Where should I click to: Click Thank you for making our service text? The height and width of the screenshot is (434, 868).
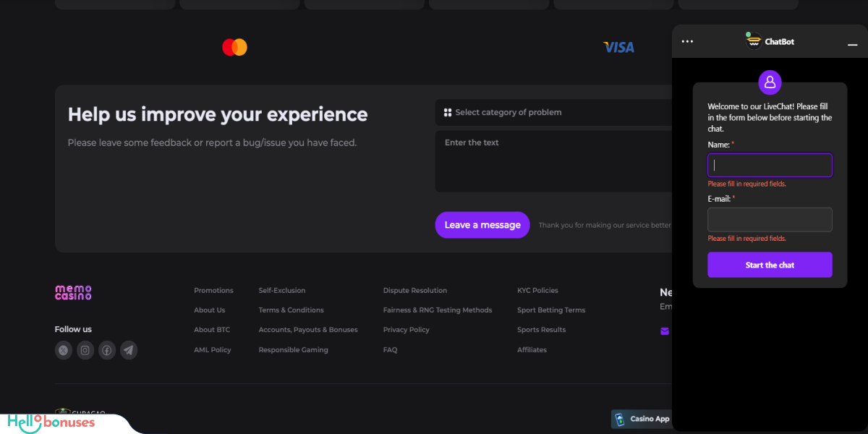(605, 225)
